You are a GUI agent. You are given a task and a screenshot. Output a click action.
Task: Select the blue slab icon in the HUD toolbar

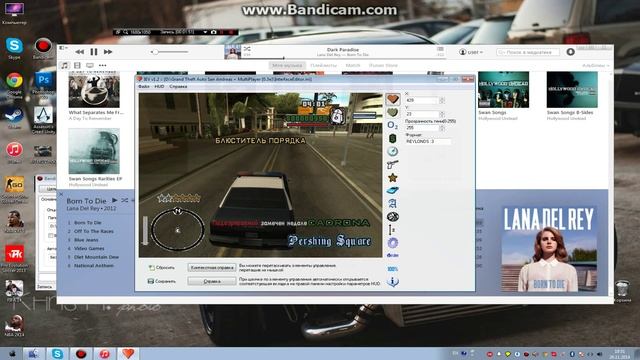393,190
